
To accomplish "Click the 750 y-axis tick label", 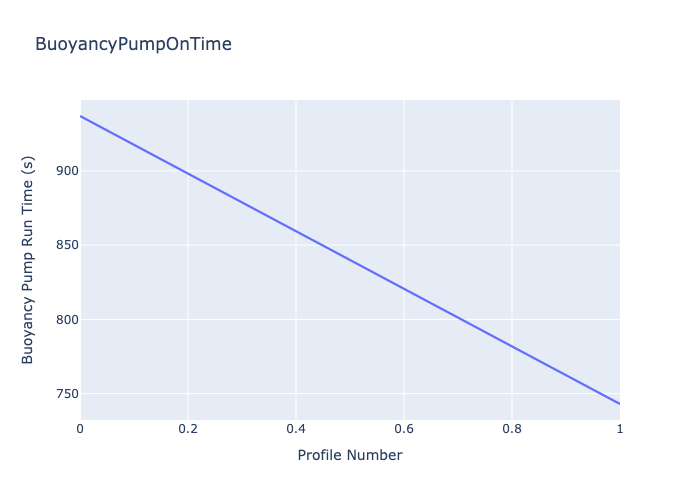I will pos(67,394).
